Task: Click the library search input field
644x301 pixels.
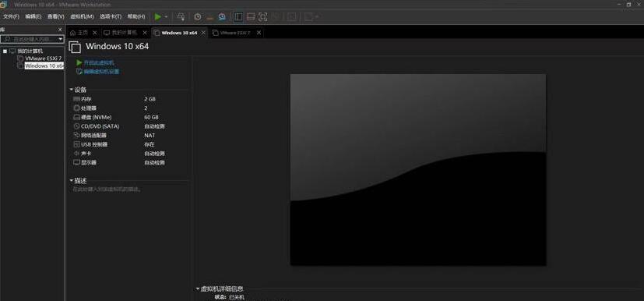Action: tap(32, 39)
